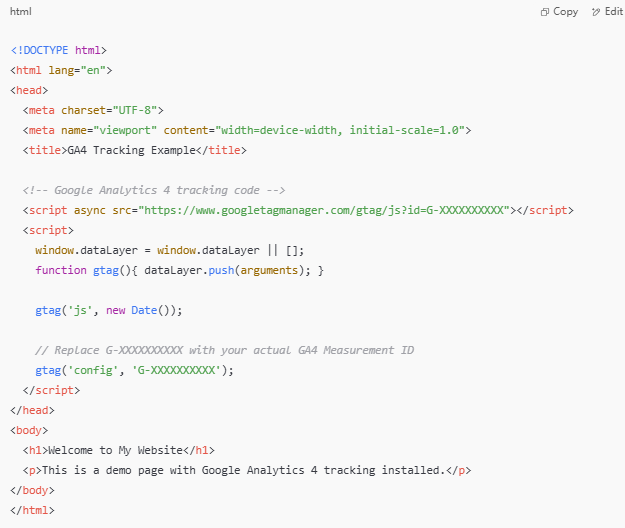Click the window.dataLayer assignment line

[x=170, y=250]
